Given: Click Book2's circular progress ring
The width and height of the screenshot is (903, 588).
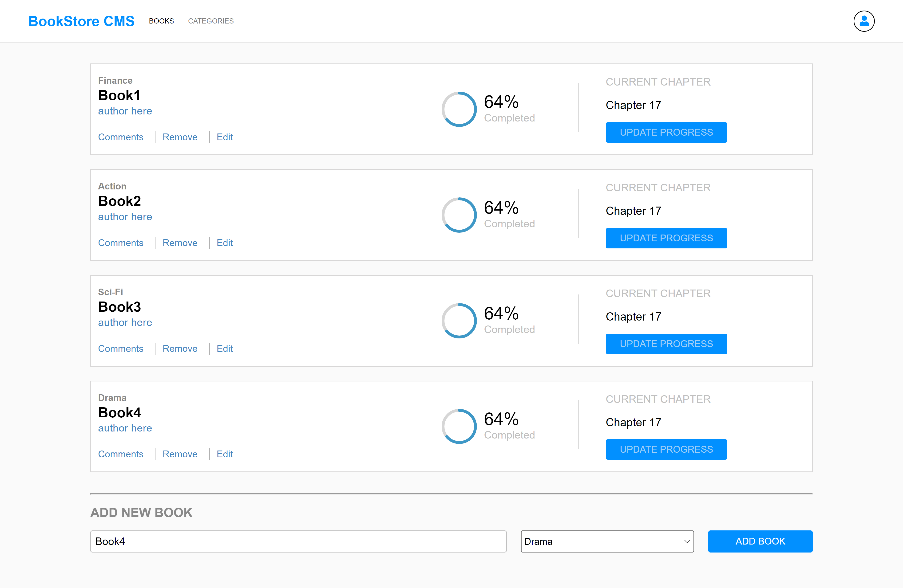Looking at the screenshot, I should (x=459, y=215).
